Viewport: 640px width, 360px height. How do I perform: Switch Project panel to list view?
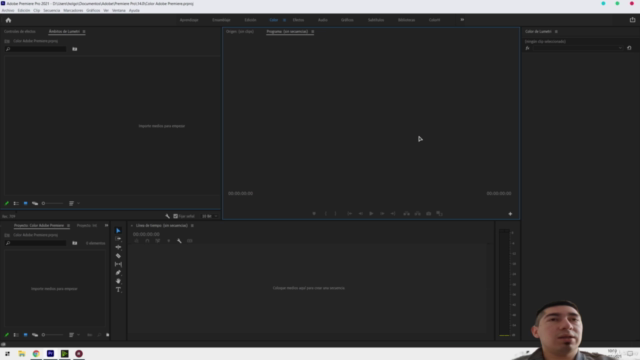tap(16, 335)
